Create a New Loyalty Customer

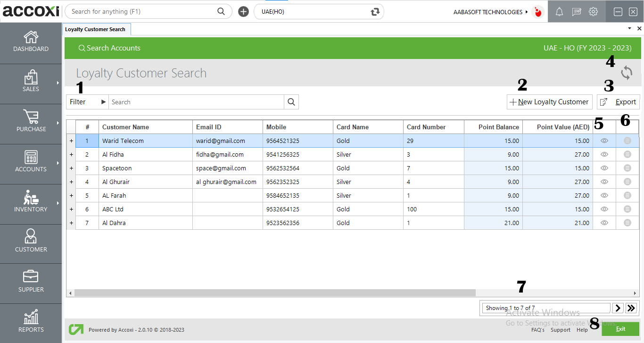point(549,101)
